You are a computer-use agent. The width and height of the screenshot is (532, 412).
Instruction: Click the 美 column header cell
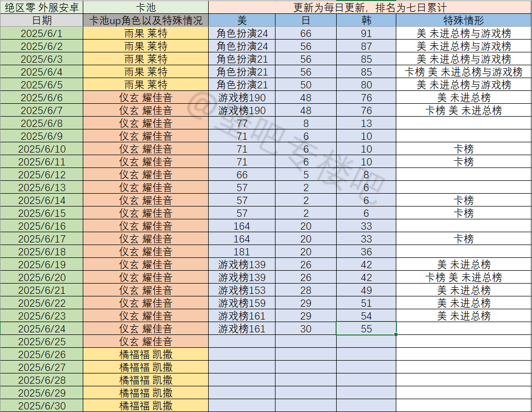[242, 21]
